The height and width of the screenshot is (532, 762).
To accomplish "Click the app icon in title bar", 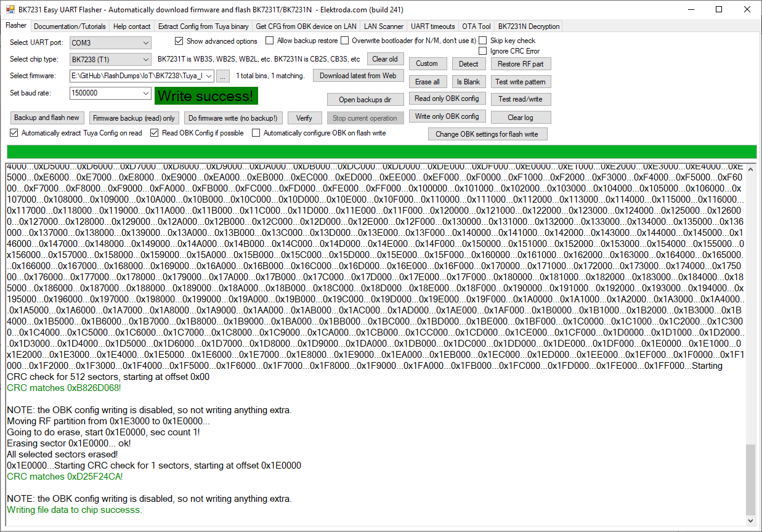I will 9,9.
